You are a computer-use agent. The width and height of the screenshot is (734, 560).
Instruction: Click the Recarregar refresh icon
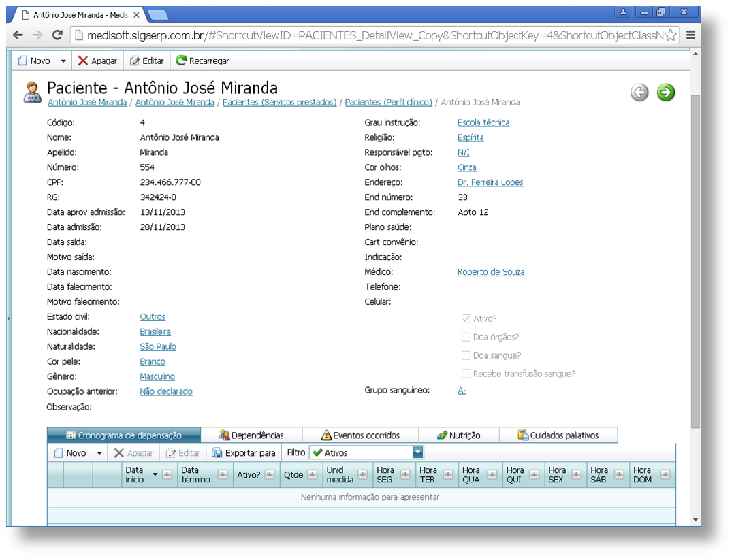181,61
